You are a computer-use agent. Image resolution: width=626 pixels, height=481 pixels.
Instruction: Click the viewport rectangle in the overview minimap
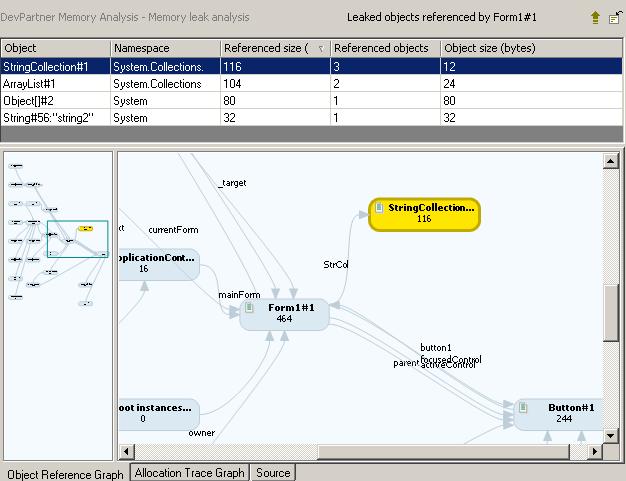77,239
